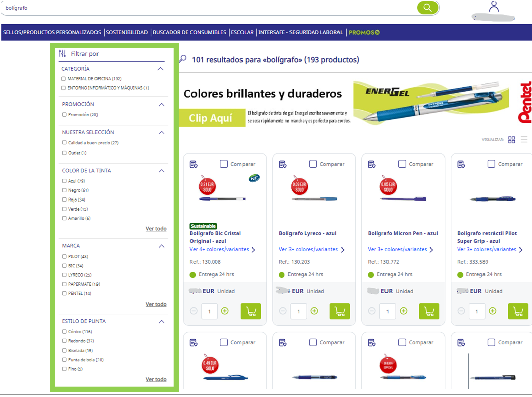Expand variants for Bolígrafo Lyreco
Image resolution: width=532 pixels, height=397 pixels.
pyautogui.click(x=311, y=250)
